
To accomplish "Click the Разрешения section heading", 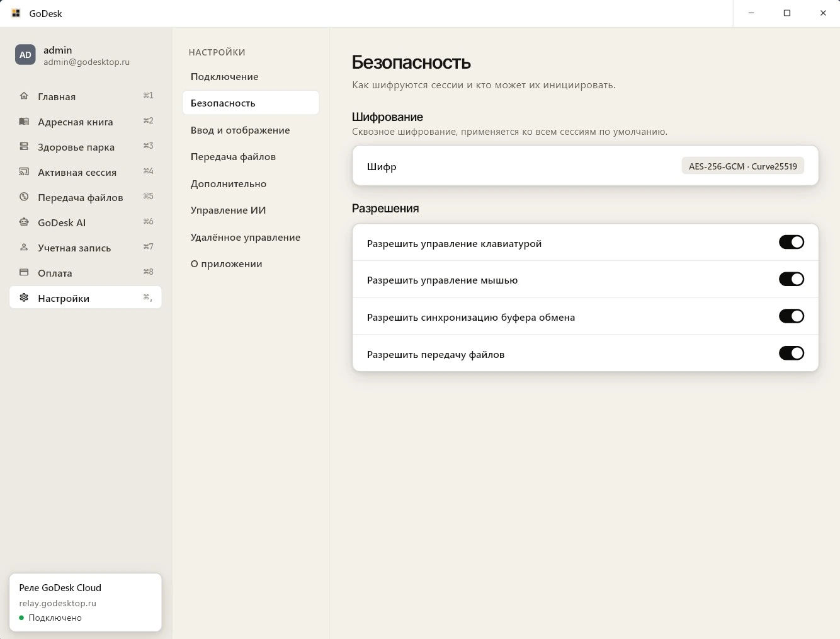I will [x=385, y=208].
